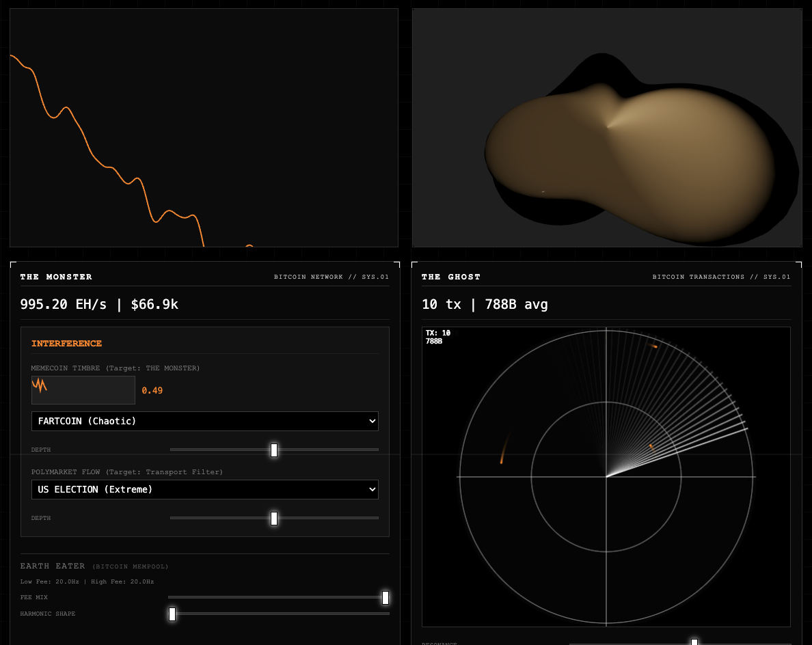Click the orange blip at radar top edge
The height and width of the screenshot is (645, 812).
(653, 345)
